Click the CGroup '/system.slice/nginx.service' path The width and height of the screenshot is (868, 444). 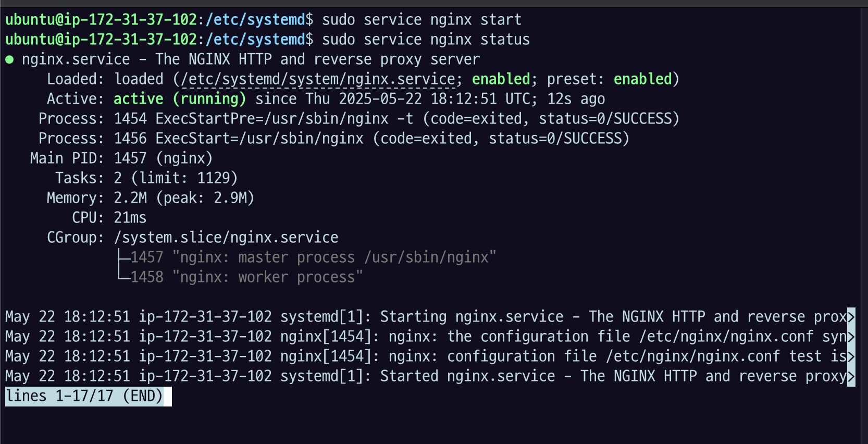226,238
